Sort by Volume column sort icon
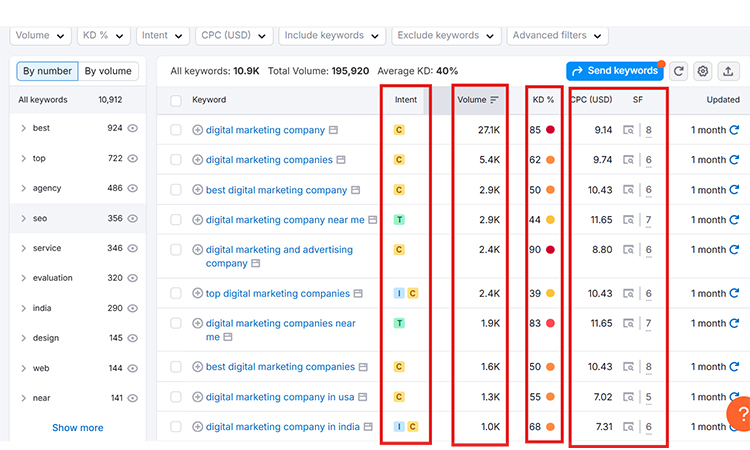The width and height of the screenshot is (750, 450). tap(494, 99)
